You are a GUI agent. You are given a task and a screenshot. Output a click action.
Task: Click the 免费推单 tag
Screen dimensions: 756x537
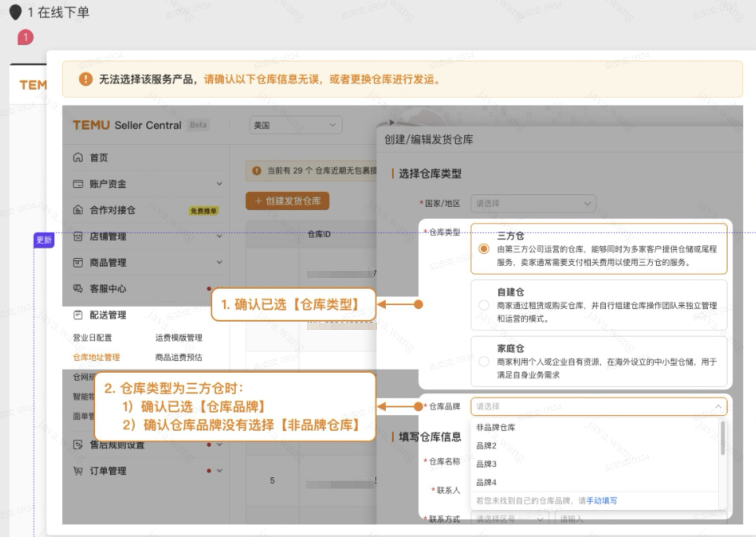tap(204, 211)
